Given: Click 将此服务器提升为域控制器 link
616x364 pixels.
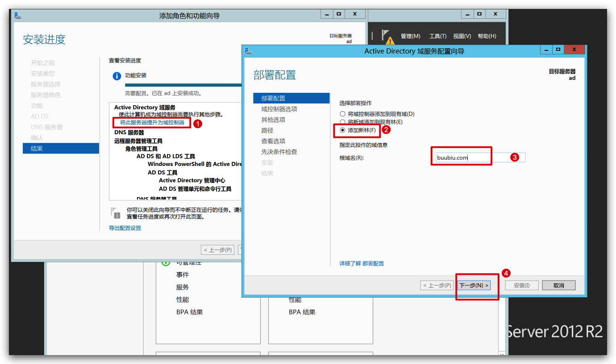Looking at the screenshot, I should coord(152,122).
